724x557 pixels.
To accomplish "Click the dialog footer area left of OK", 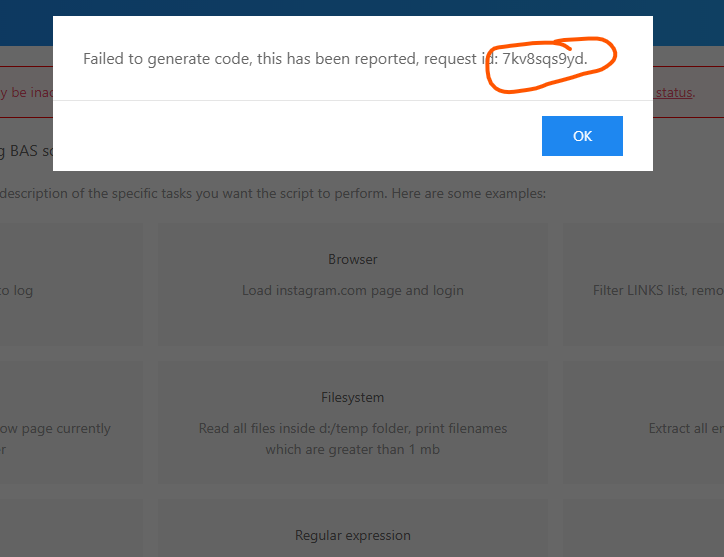I will pos(300,136).
